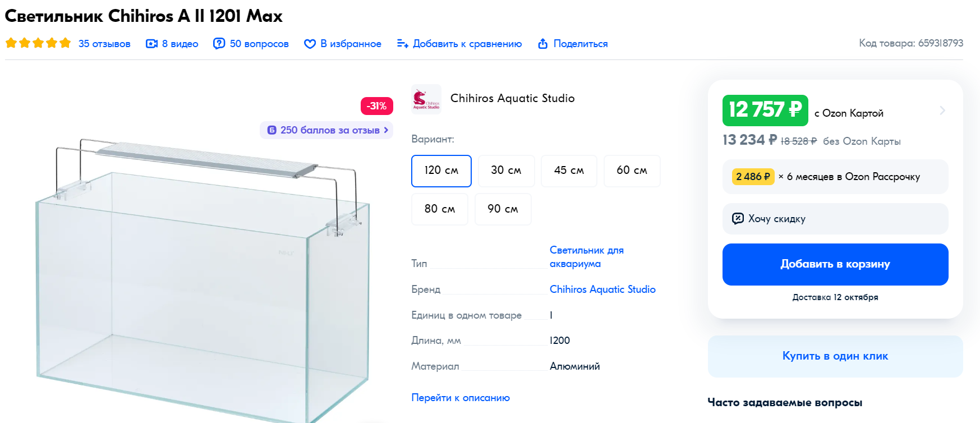
Task: Open the 35 отзывов reviews section
Action: click(104, 44)
